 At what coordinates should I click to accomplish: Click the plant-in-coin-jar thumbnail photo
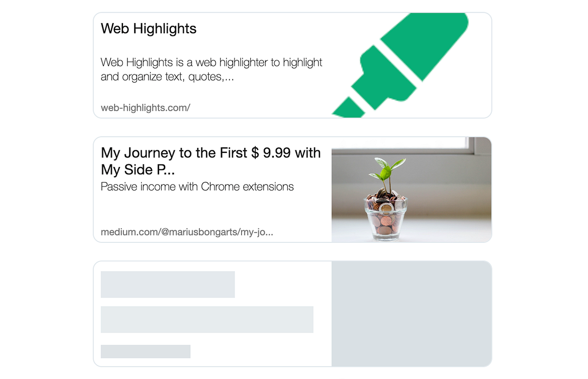click(x=411, y=189)
